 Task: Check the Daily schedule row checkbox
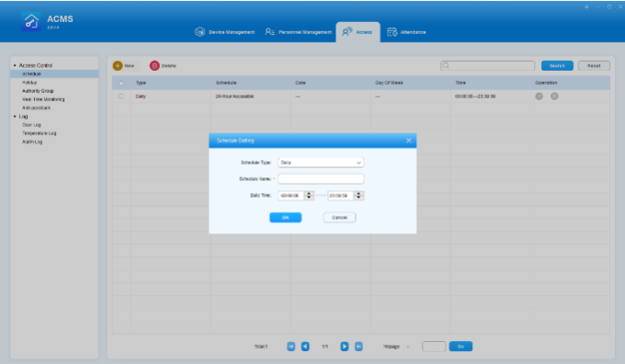pos(121,97)
